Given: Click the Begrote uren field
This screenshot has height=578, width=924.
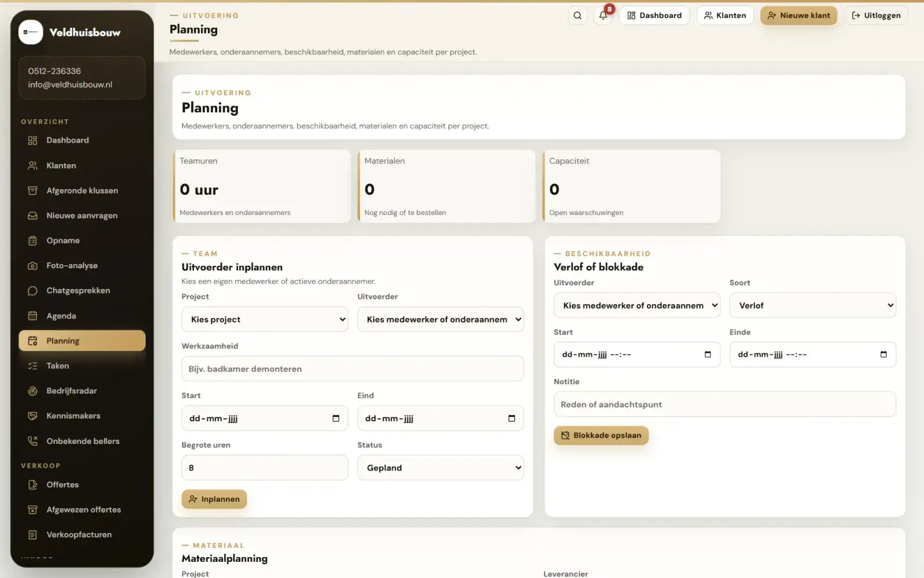Looking at the screenshot, I should [x=265, y=468].
